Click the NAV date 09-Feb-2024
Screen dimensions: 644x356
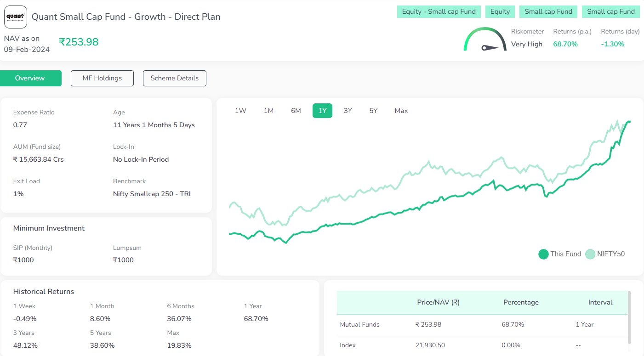27,50
